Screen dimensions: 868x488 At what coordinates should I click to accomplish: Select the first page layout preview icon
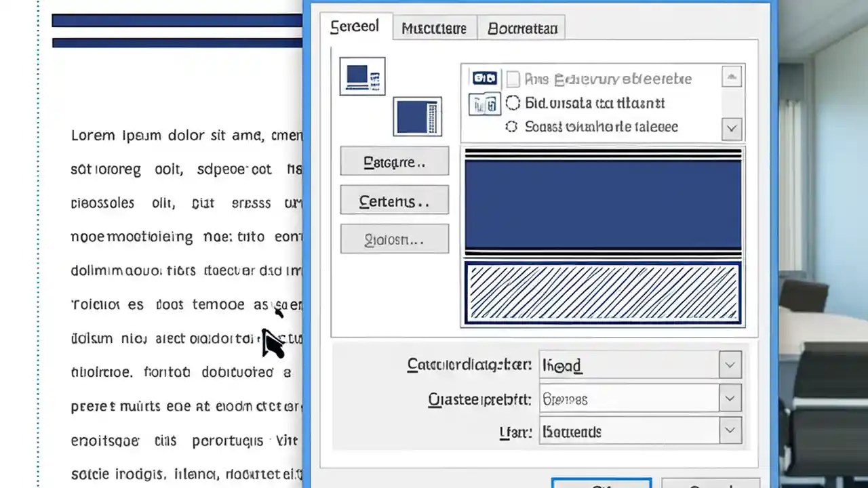361,75
